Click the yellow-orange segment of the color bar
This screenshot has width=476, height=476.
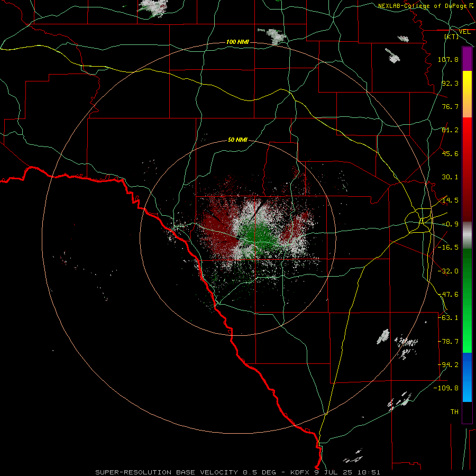[467, 94]
